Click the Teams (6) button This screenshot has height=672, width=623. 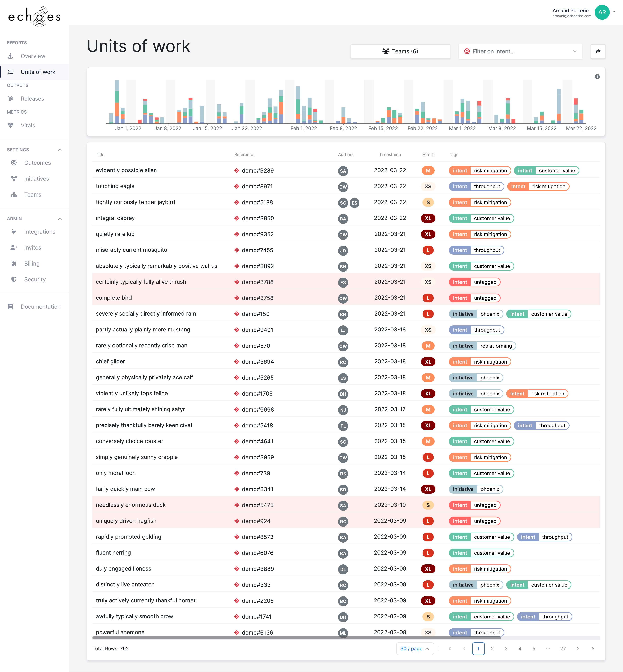[400, 51]
